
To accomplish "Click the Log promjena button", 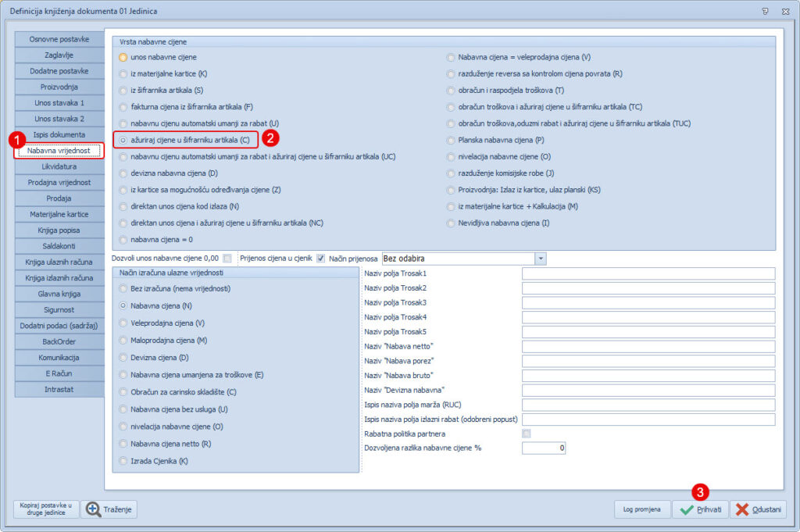I will (x=642, y=509).
